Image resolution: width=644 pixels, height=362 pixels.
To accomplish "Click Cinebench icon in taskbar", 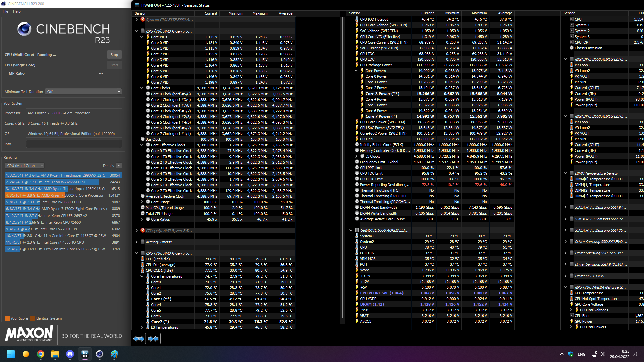I will click(x=99, y=354).
